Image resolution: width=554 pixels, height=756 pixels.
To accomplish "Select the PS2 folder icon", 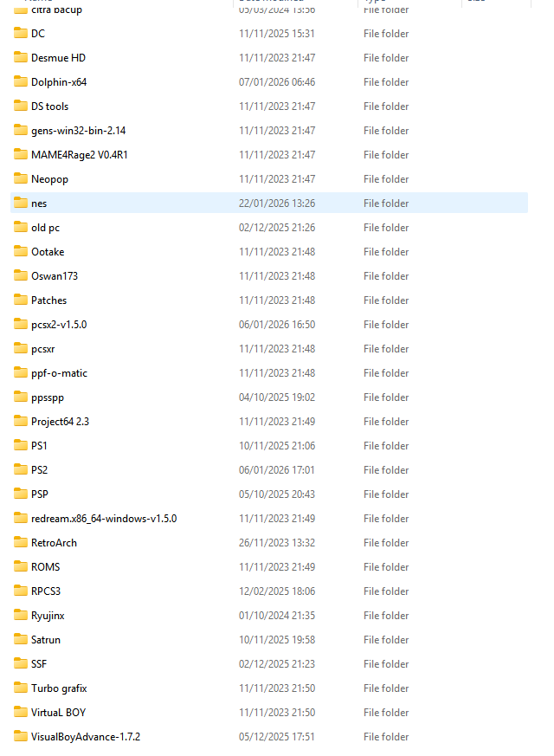I will point(21,469).
